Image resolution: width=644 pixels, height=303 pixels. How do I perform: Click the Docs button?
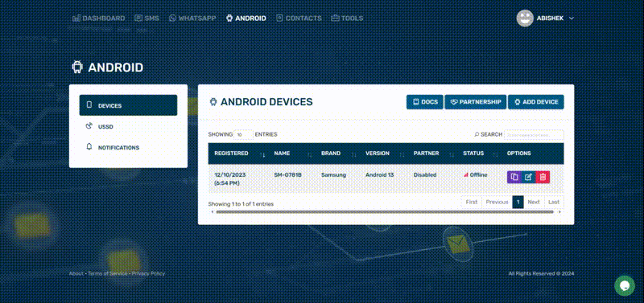coord(425,102)
